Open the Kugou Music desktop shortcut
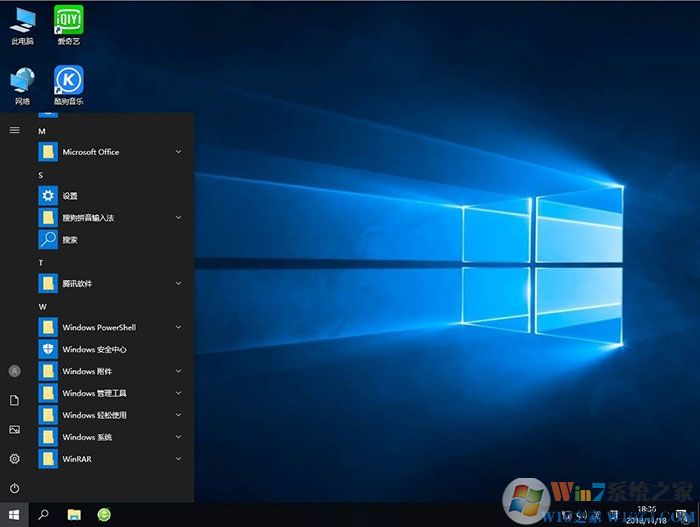Image resolution: width=700 pixels, height=527 pixels. coord(68,80)
